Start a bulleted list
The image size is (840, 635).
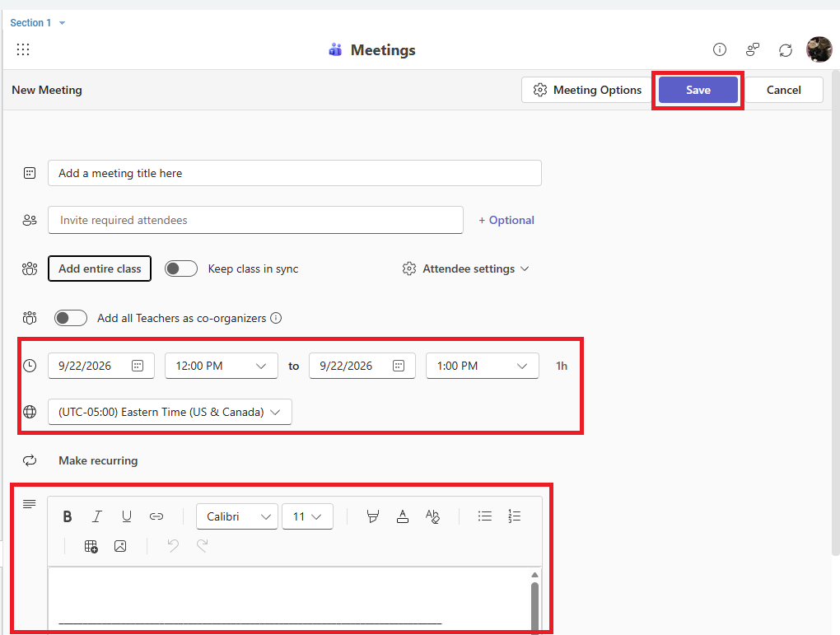484,516
